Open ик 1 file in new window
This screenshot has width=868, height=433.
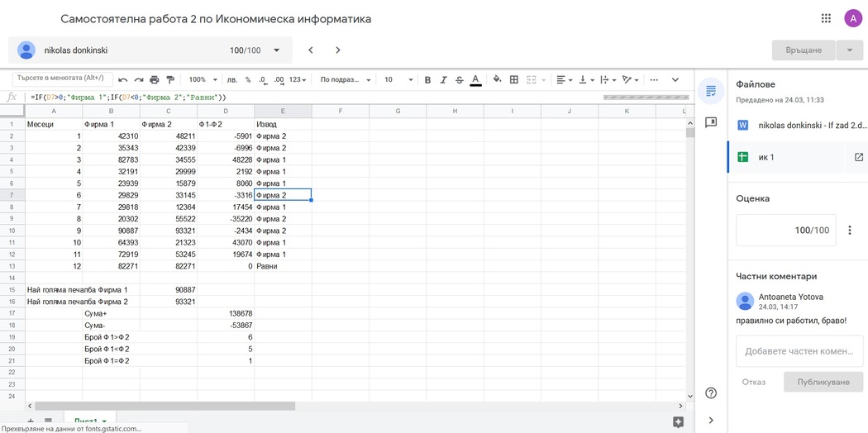pyautogui.click(x=858, y=157)
